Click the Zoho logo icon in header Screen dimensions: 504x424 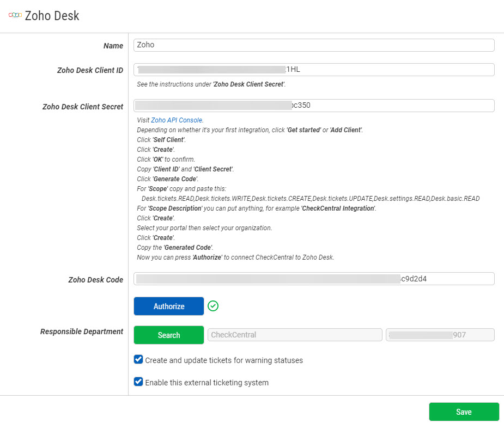tap(15, 16)
